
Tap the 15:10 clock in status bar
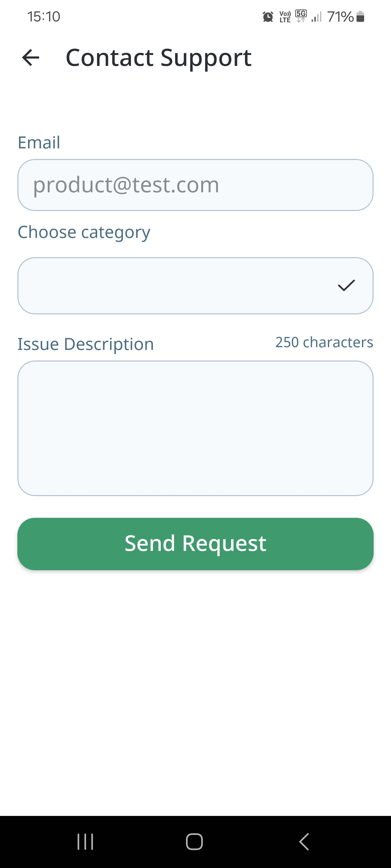[44, 17]
